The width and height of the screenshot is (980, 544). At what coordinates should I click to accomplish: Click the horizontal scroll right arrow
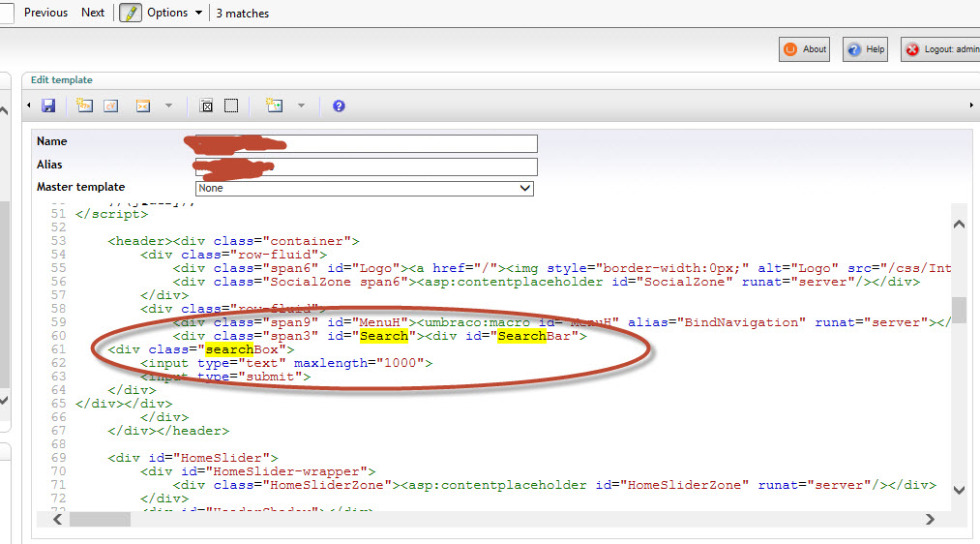(930, 519)
